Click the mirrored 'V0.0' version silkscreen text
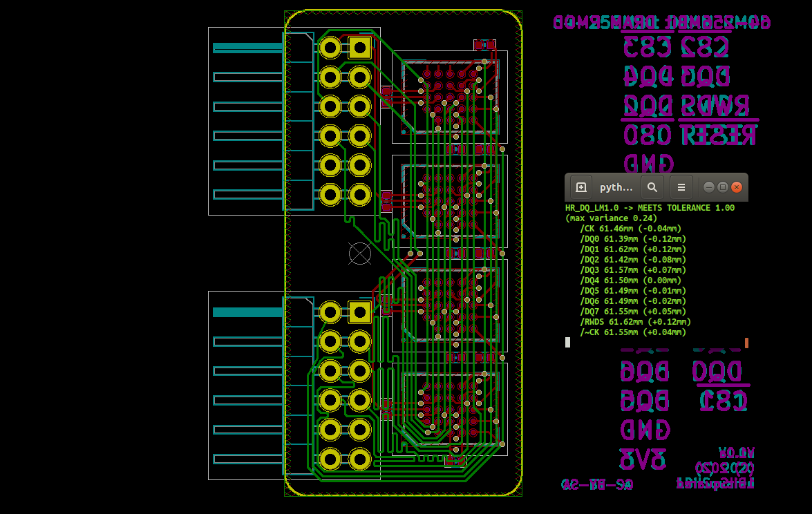812x514 pixels. [736, 453]
